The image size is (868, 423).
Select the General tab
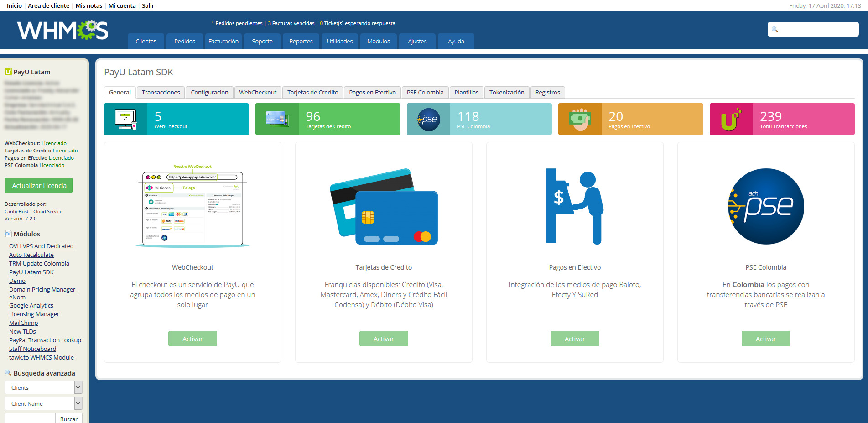(120, 92)
